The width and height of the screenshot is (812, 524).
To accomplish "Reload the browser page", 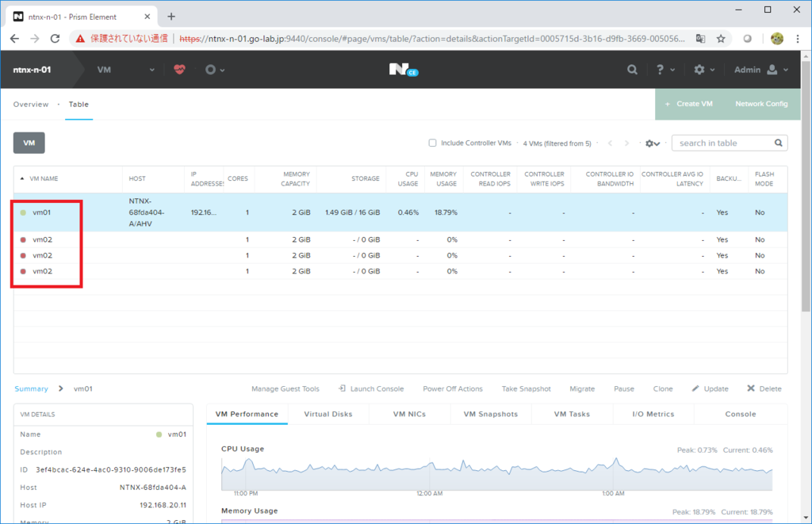I will tap(55, 38).
